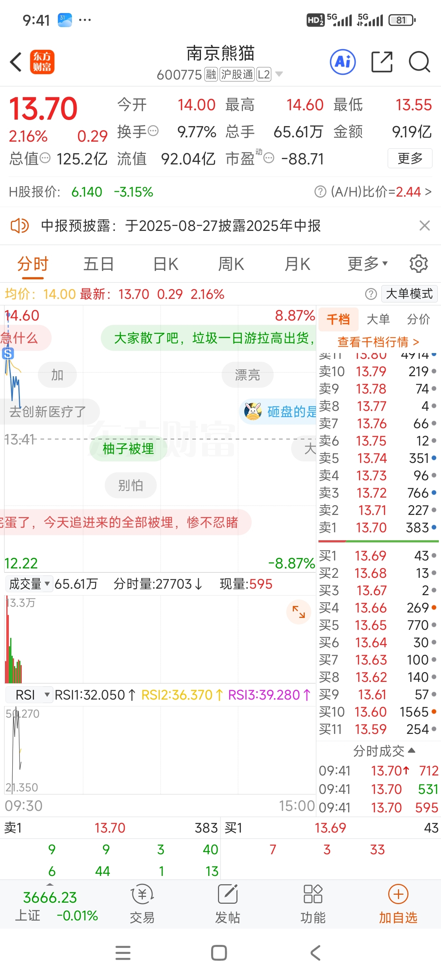Tap the help icon beside 总值
Image resolution: width=441 pixels, height=980 pixels.
pyautogui.click(x=45, y=158)
